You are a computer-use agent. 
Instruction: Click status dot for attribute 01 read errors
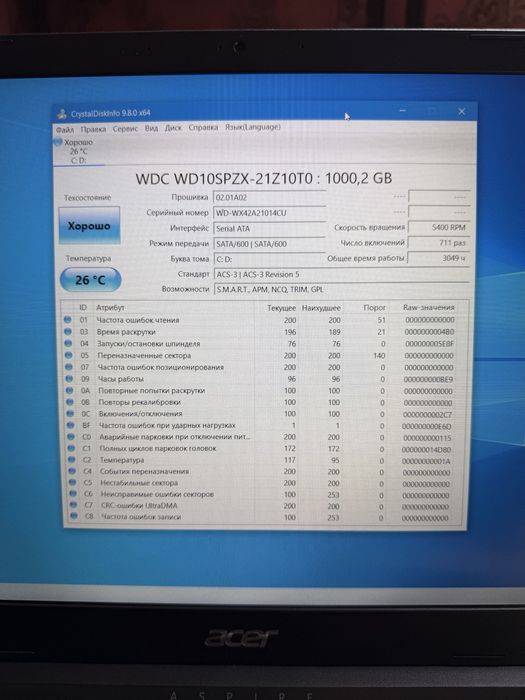tap(67, 320)
